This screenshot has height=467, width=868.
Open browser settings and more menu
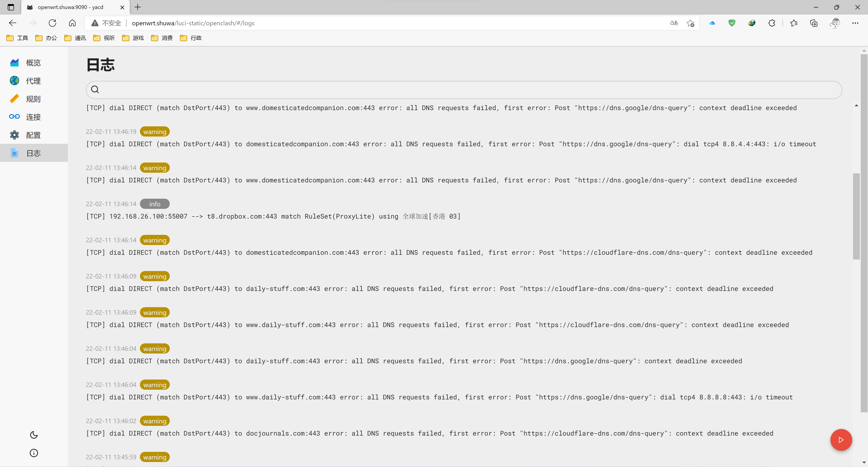[855, 23]
